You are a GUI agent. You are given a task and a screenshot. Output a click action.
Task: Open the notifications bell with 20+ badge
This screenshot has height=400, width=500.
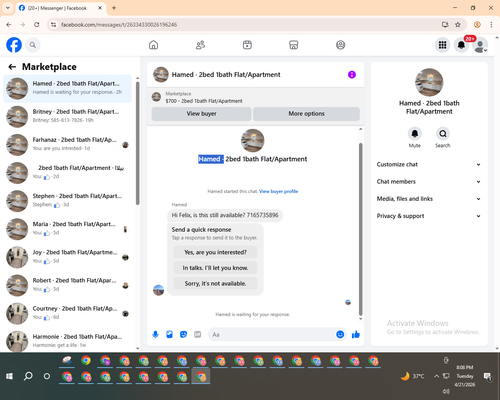coord(461,45)
